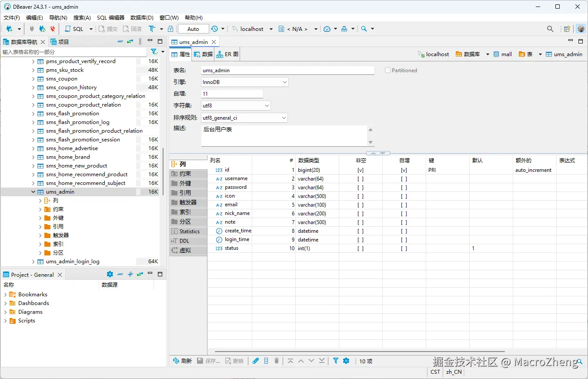Click the navigator table name filter box
This screenshot has width=588, height=379.
click(x=74, y=52)
